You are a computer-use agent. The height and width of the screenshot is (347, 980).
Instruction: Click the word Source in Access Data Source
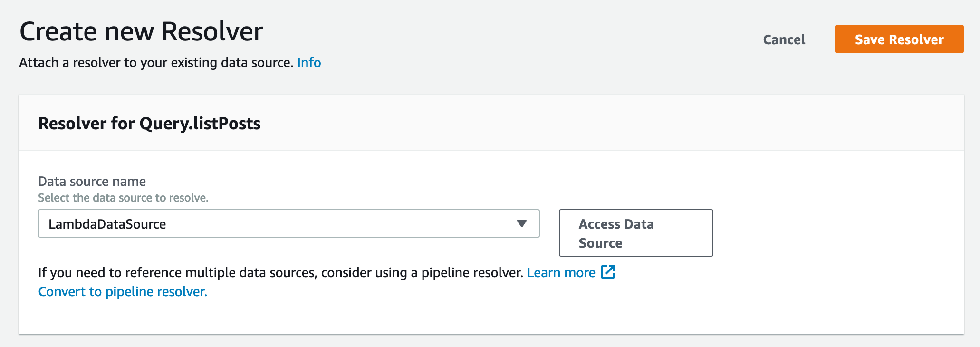tap(600, 243)
